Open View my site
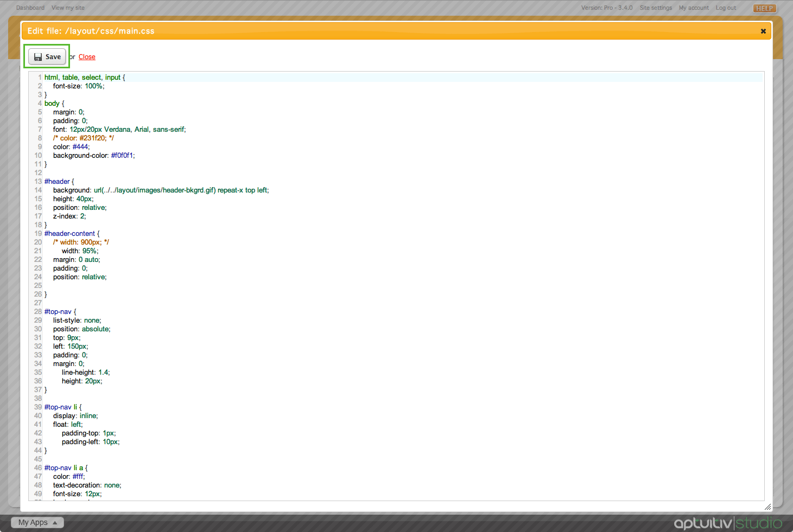 (x=68, y=8)
